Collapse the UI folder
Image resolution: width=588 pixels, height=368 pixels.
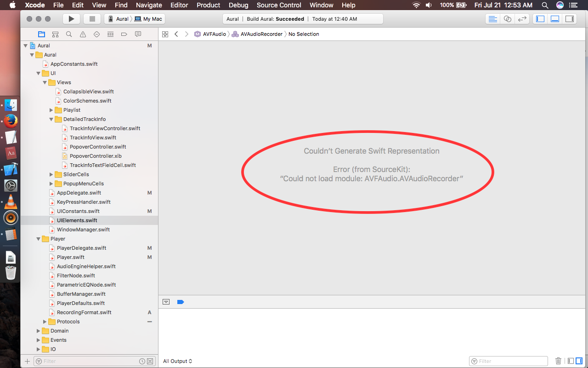[x=39, y=73]
